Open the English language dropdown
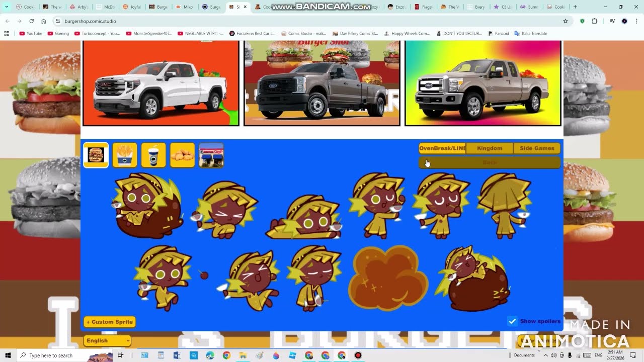This screenshot has height=362, width=644. point(107,340)
